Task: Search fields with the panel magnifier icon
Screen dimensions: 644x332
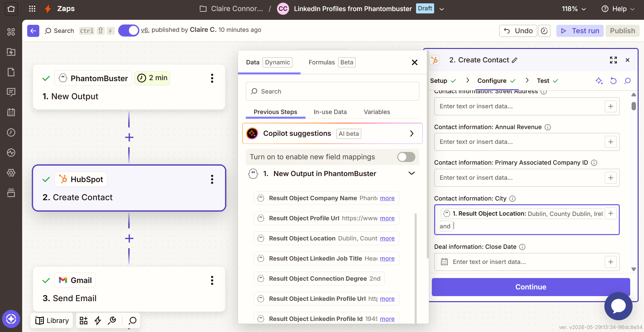Action: click(x=628, y=81)
